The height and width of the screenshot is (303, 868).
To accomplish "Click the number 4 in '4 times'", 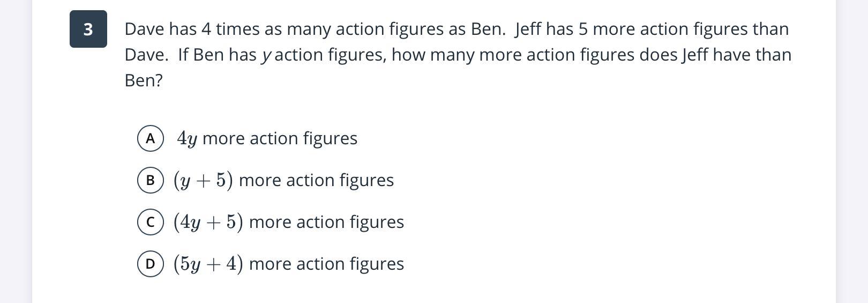I will [206, 29].
